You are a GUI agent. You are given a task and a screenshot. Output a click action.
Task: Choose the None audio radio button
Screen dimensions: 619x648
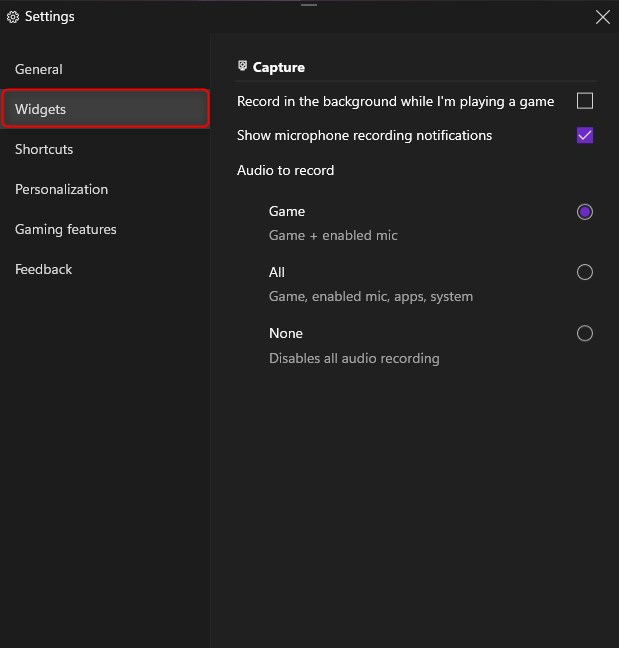pyautogui.click(x=585, y=333)
